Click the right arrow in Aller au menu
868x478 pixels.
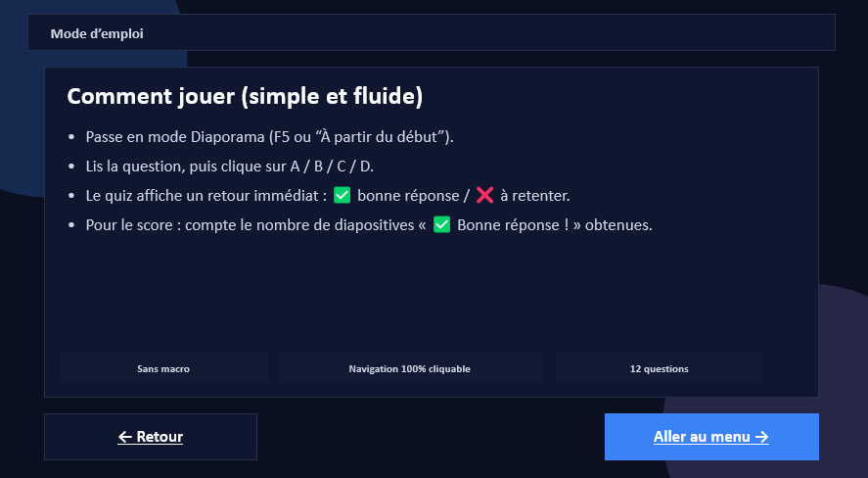tap(761, 437)
